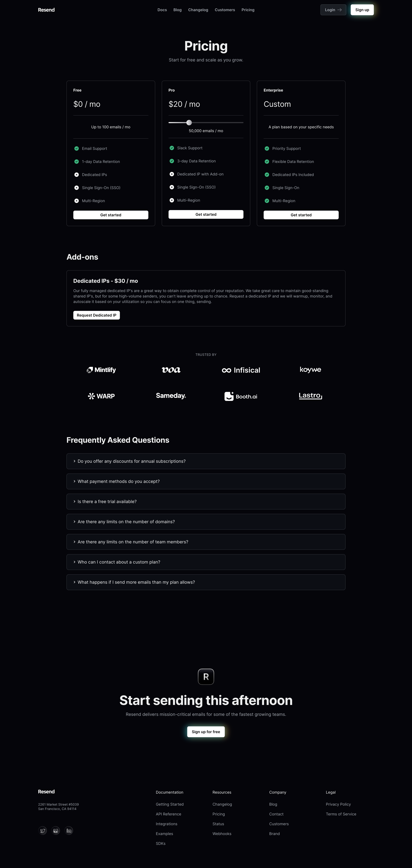Viewport: 412px width, 868px height.
Task: Expand the accepted payment methods question
Action: coord(206,481)
